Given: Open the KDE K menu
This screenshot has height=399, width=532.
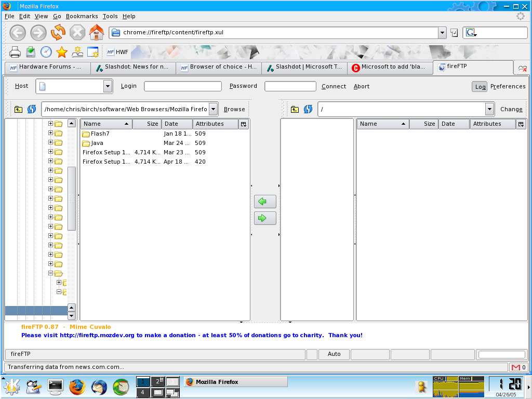Looking at the screenshot, I should click(x=11, y=387).
